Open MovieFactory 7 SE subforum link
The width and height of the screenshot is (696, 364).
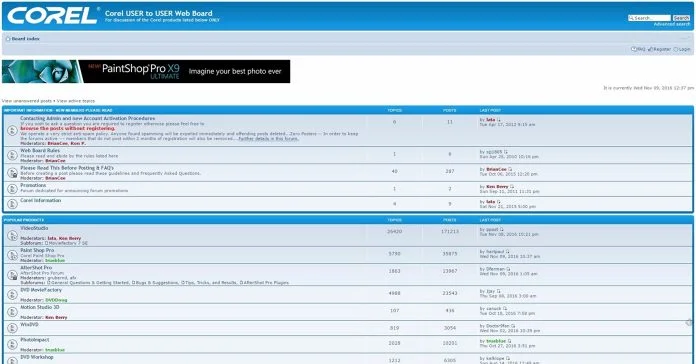coord(67,243)
